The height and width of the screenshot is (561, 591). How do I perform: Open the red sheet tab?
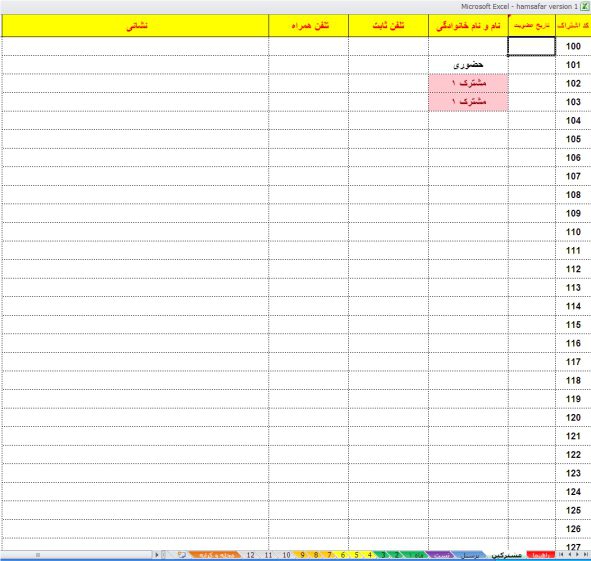[x=541, y=555]
